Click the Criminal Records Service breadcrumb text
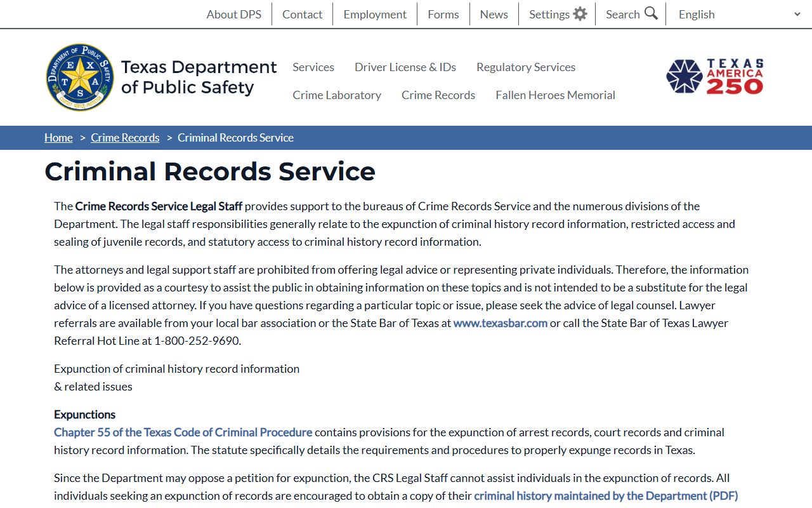812x508 pixels. [235, 138]
